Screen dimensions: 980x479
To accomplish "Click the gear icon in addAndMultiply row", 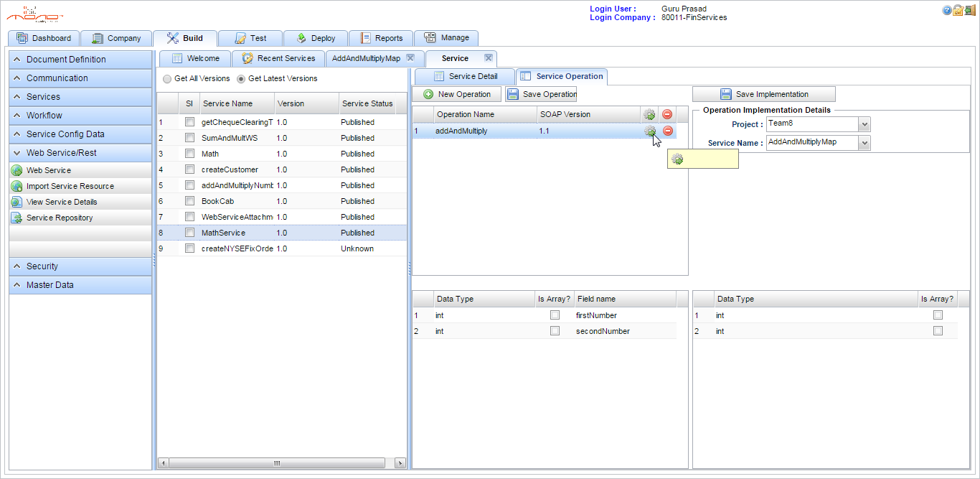I will (649, 131).
